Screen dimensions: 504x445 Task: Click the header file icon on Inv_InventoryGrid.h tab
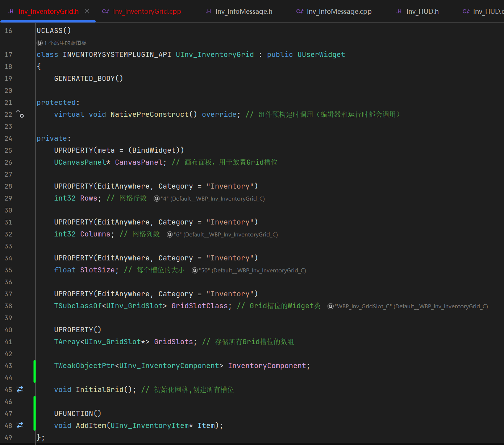pyautogui.click(x=11, y=12)
